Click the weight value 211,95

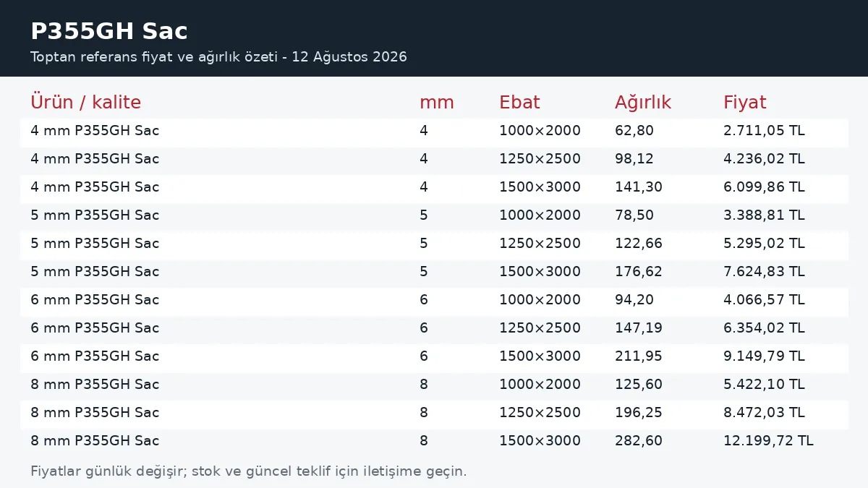pos(639,356)
